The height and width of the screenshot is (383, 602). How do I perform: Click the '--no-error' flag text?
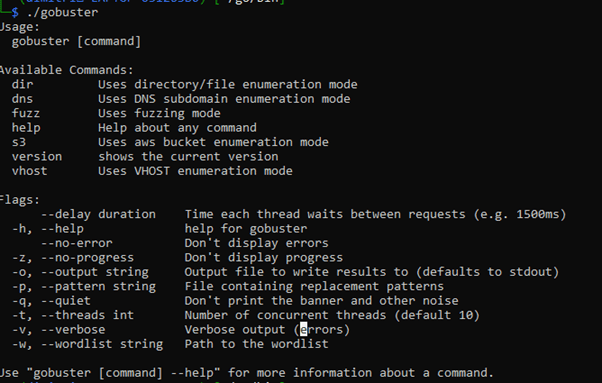[77, 243]
